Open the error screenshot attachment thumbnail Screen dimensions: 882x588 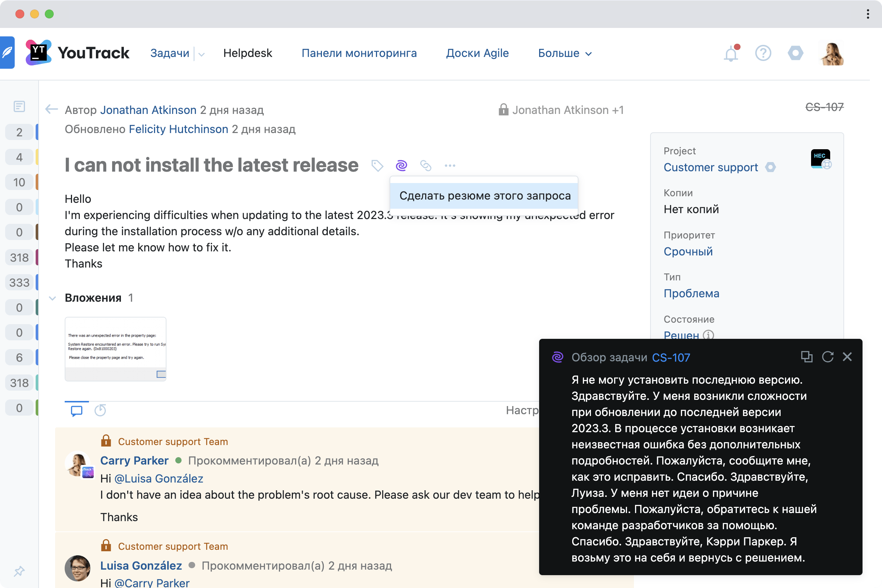115,349
